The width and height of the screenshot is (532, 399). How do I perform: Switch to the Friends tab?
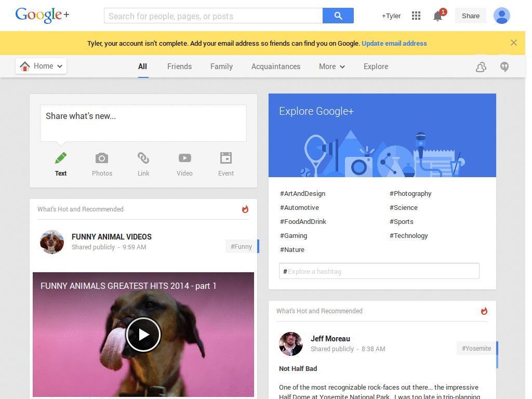click(x=179, y=66)
